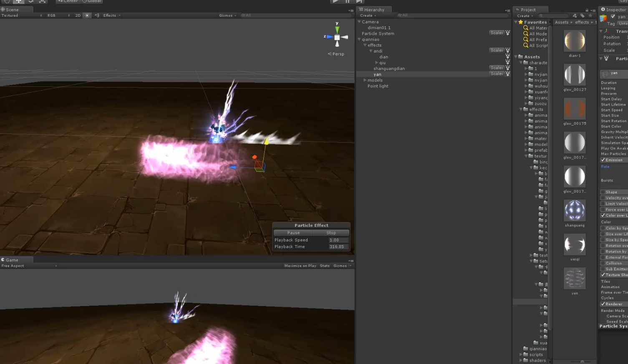Enable Sub Emitters module checkbox

pos(603,269)
